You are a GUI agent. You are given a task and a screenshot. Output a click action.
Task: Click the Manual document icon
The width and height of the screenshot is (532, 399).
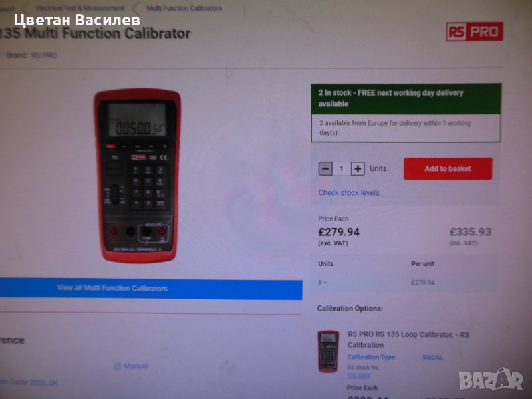118,366
